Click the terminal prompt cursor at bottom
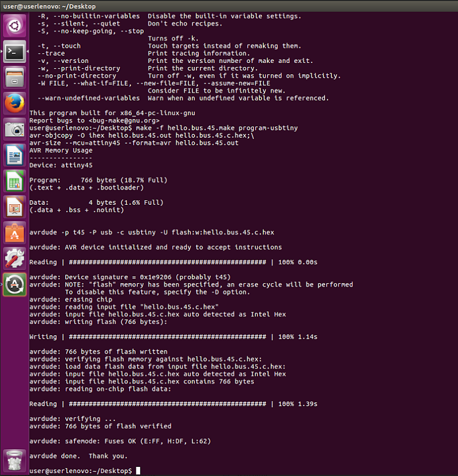Viewport: 458px width, 476px height. click(x=138, y=471)
